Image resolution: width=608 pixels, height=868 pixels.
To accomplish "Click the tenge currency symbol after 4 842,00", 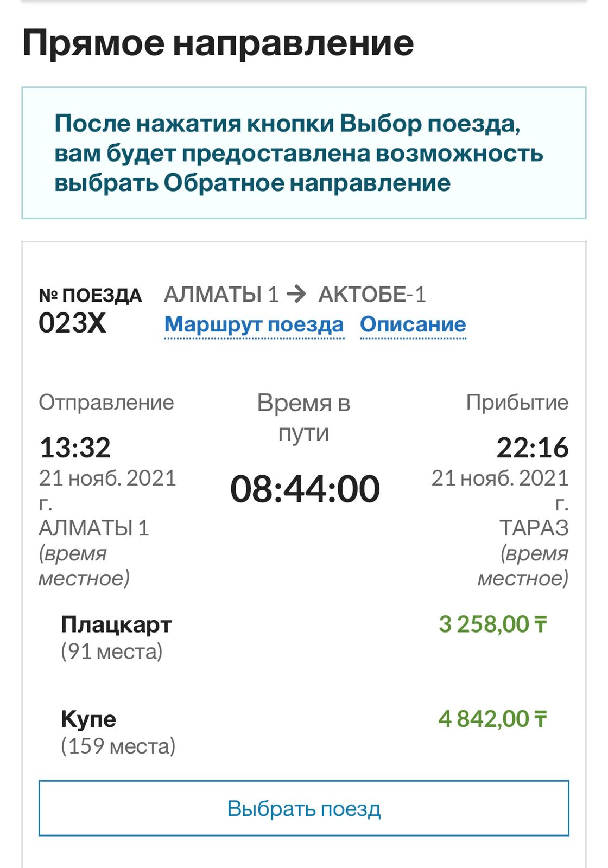I will pos(541,719).
